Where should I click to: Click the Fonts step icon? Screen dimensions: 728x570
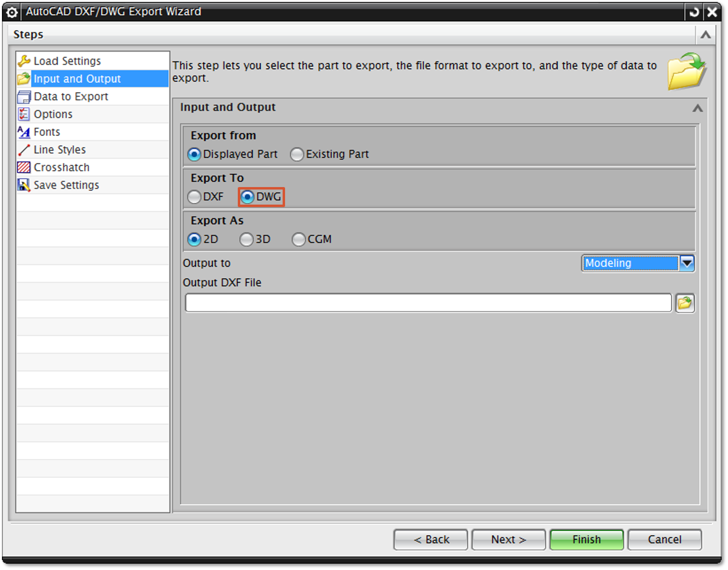24,132
